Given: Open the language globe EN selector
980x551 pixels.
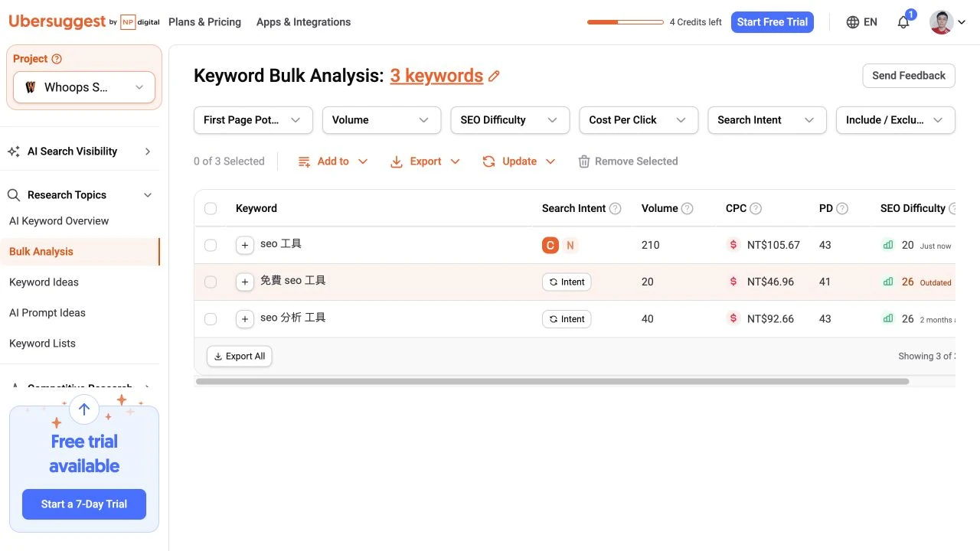Looking at the screenshot, I should pos(861,22).
